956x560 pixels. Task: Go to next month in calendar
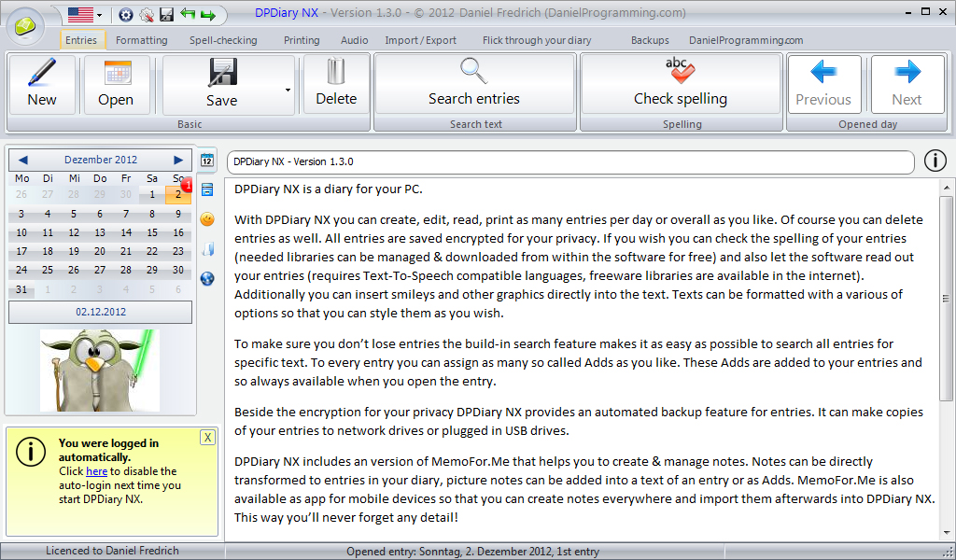tap(178, 161)
